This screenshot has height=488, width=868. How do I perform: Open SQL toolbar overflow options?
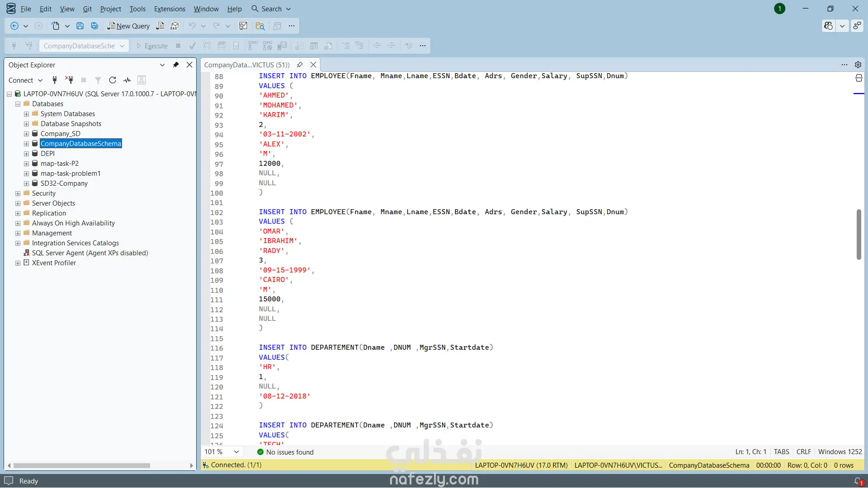pyautogui.click(x=423, y=46)
